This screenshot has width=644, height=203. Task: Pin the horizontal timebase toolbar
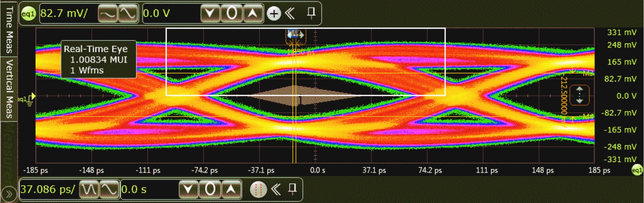292,189
